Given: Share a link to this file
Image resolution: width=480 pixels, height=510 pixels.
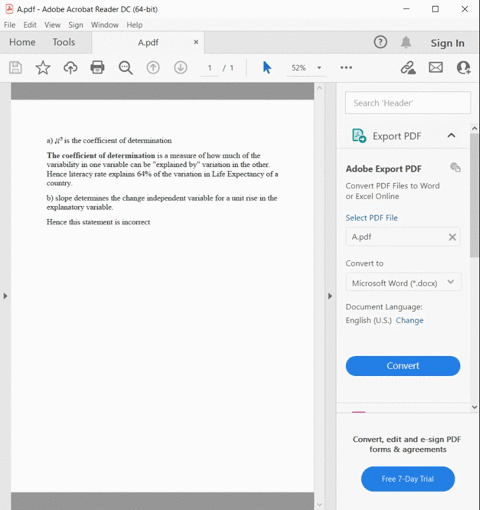Looking at the screenshot, I should [408, 68].
